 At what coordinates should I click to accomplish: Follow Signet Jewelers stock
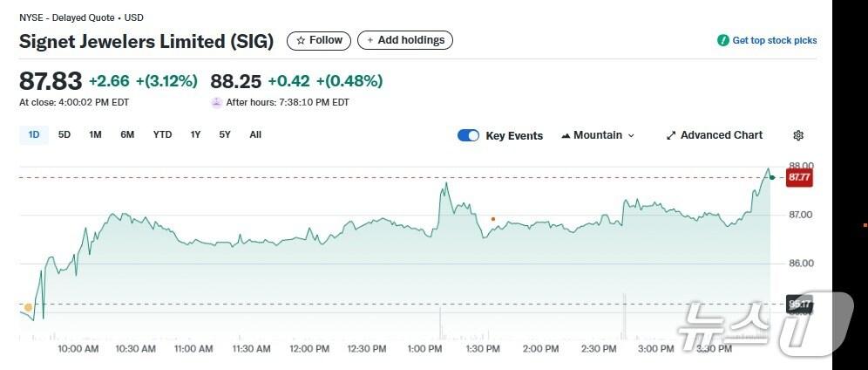tap(319, 40)
